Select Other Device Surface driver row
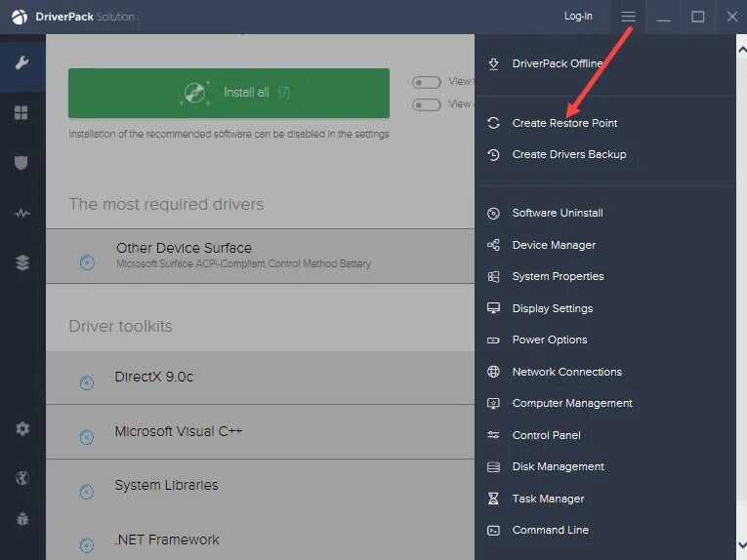Viewport: 747px width, 560px height. [260, 256]
